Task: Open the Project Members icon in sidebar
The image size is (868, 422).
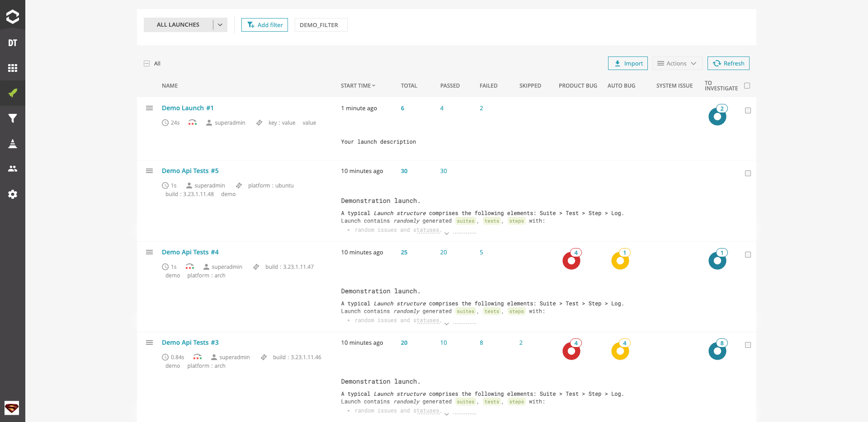Action: point(13,169)
